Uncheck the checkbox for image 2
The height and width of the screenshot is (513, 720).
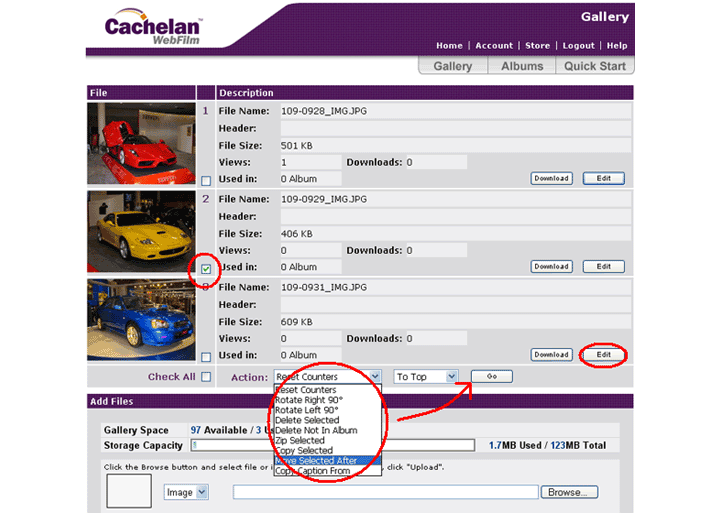click(206, 269)
